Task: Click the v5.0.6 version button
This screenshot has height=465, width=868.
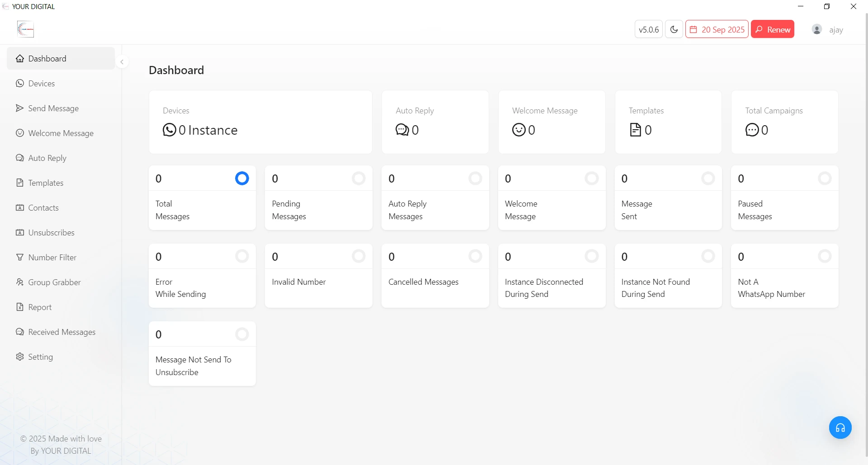Action: pos(648,29)
